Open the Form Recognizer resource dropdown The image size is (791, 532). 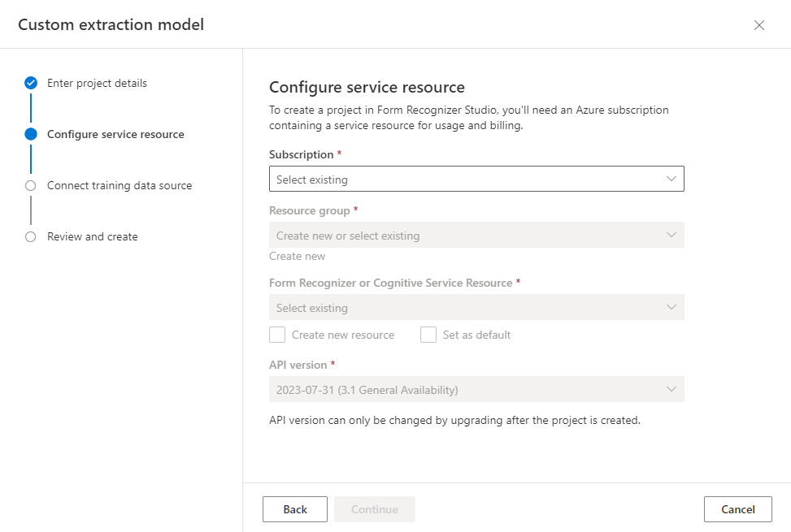pos(476,307)
